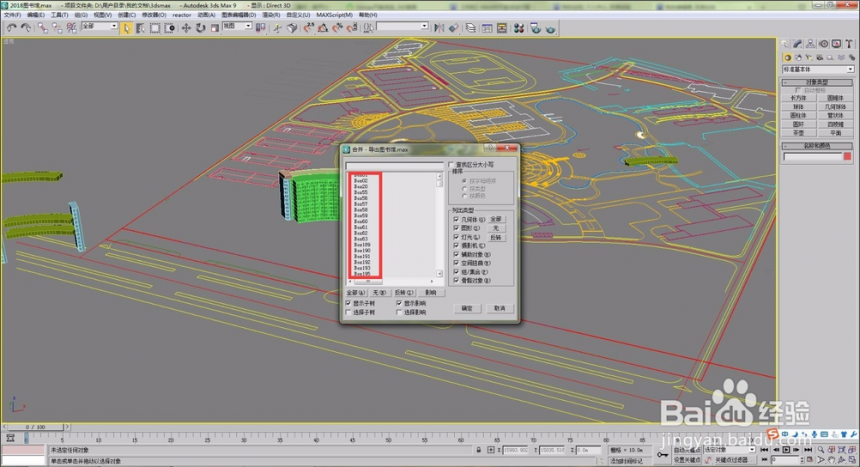Create a 球体 sphere primitive

799,106
